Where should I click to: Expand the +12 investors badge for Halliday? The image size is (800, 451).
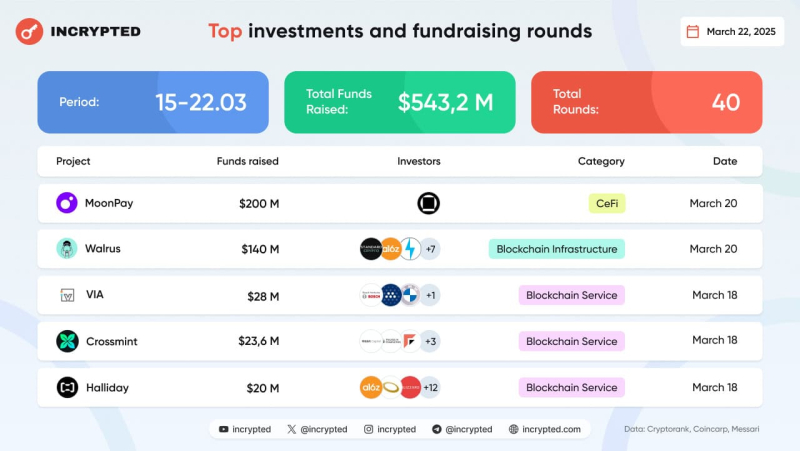(431, 387)
